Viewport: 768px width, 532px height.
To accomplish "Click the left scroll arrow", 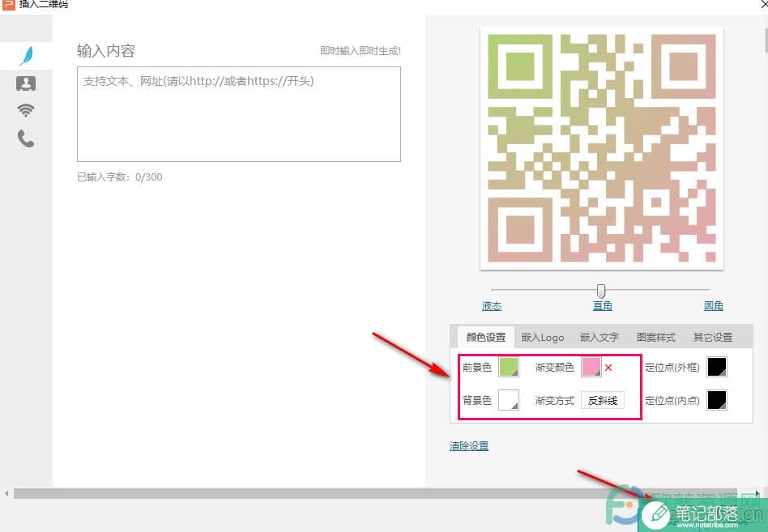I will [6, 494].
